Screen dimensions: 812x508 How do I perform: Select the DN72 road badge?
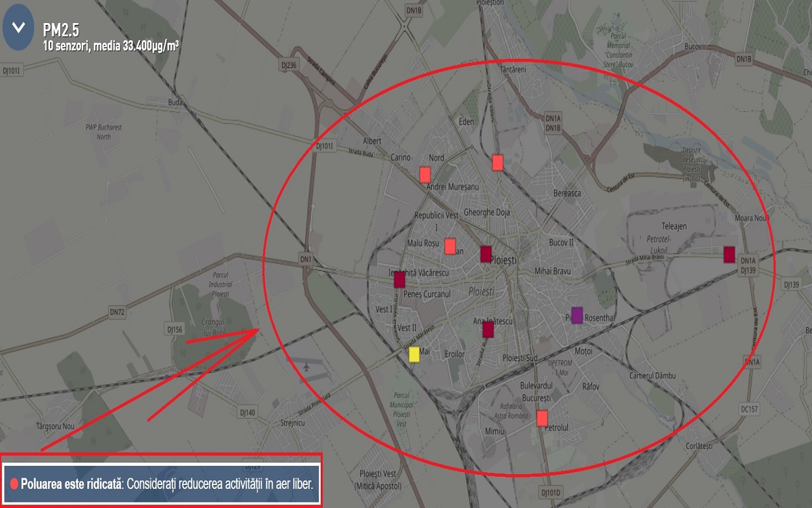coord(118,312)
